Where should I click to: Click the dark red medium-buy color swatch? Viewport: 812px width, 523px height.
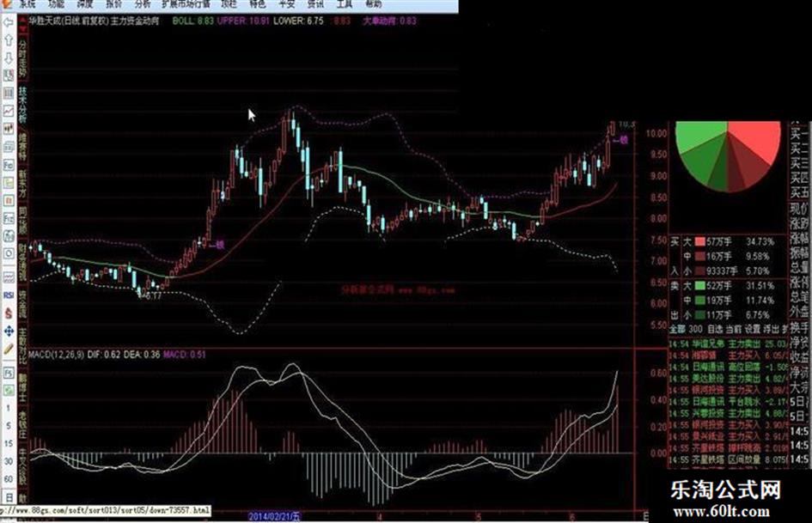pyautogui.click(x=700, y=256)
